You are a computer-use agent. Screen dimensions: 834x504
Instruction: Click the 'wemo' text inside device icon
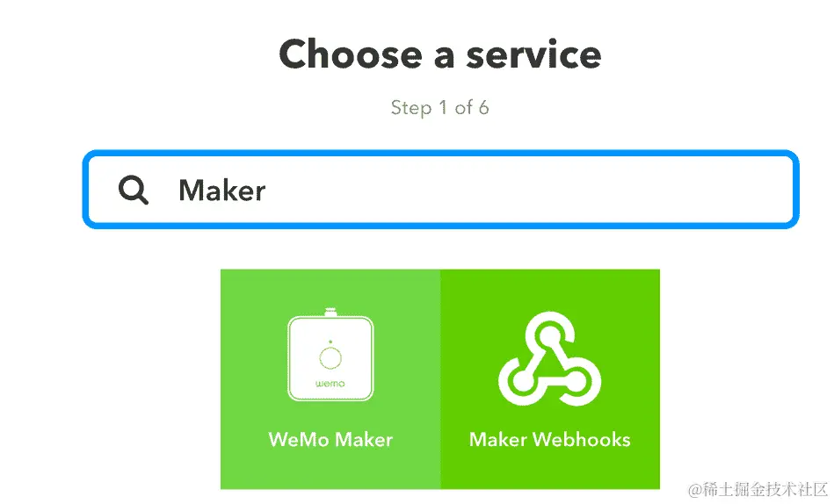point(330,384)
